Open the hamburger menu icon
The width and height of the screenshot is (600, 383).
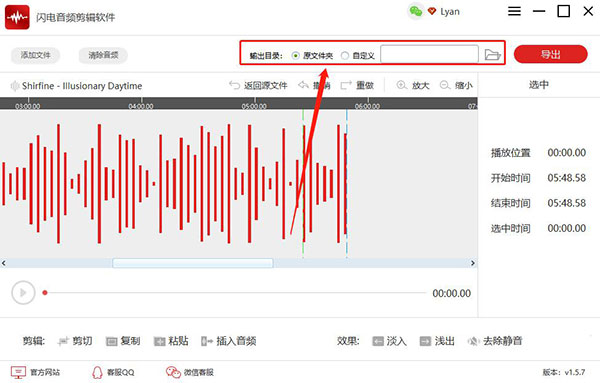point(514,11)
